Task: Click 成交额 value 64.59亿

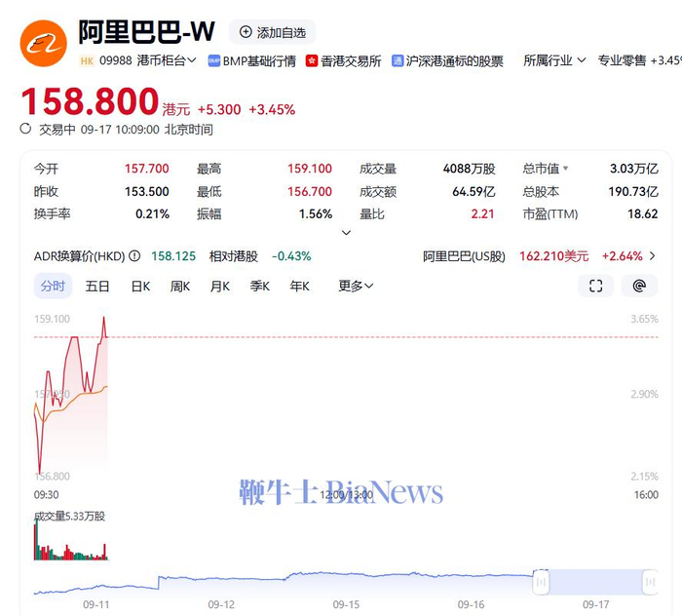Action: coord(474,191)
